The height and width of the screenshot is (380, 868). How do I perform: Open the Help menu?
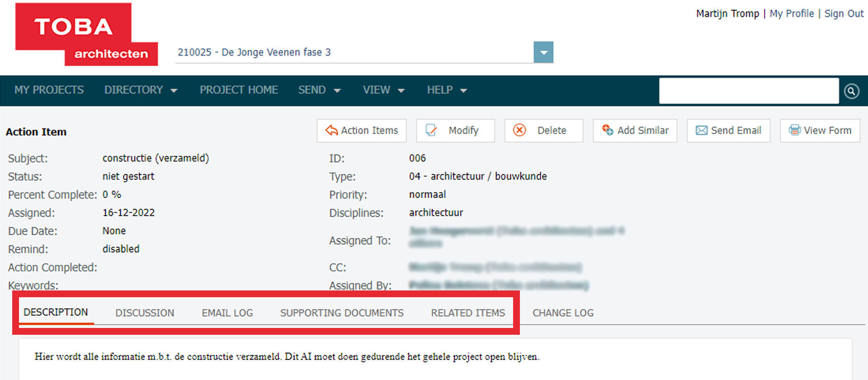[446, 90]
